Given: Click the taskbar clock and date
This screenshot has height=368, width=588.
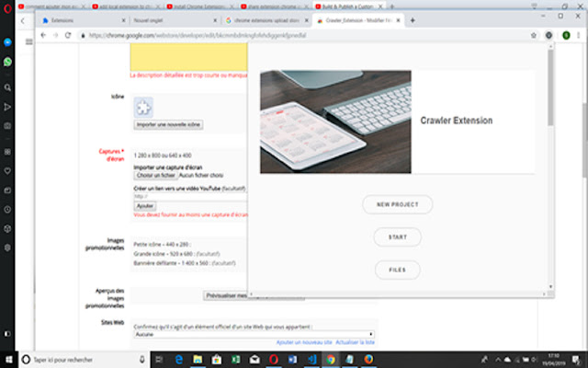Looking at the screenshot, I should (553, 360).
